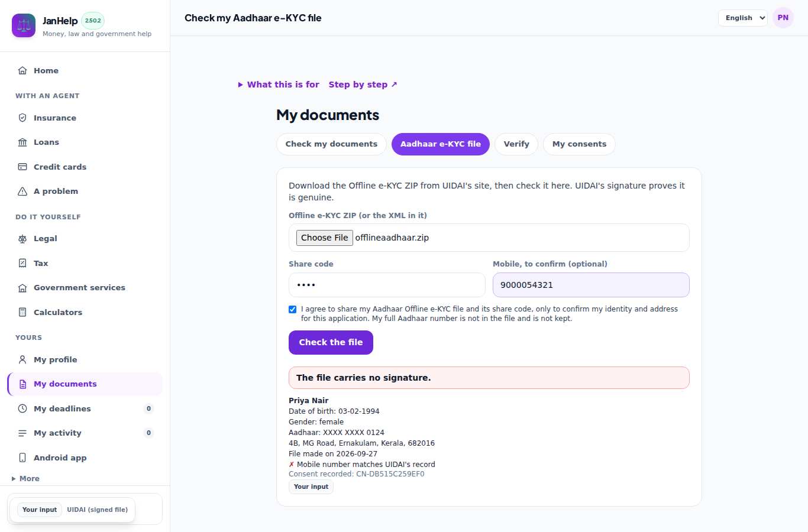
Task: Click the Mobile number input field
Action: [x=591, y=285]
